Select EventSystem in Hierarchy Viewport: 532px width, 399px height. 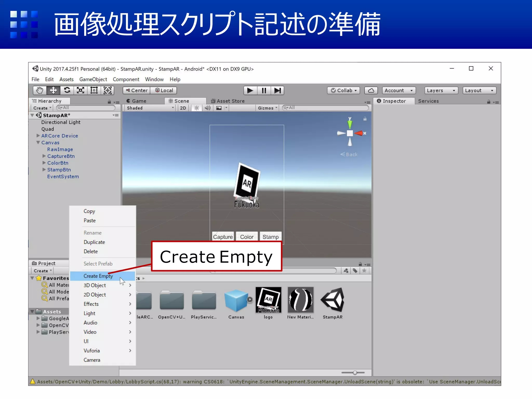click(x=63, y=176)
